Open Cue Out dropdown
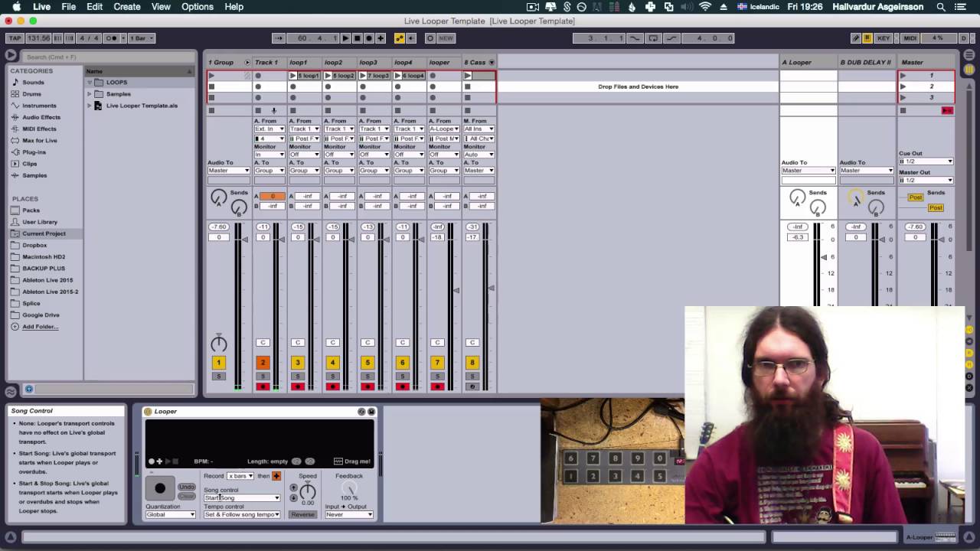980x551 pixels. coord(926,161)
